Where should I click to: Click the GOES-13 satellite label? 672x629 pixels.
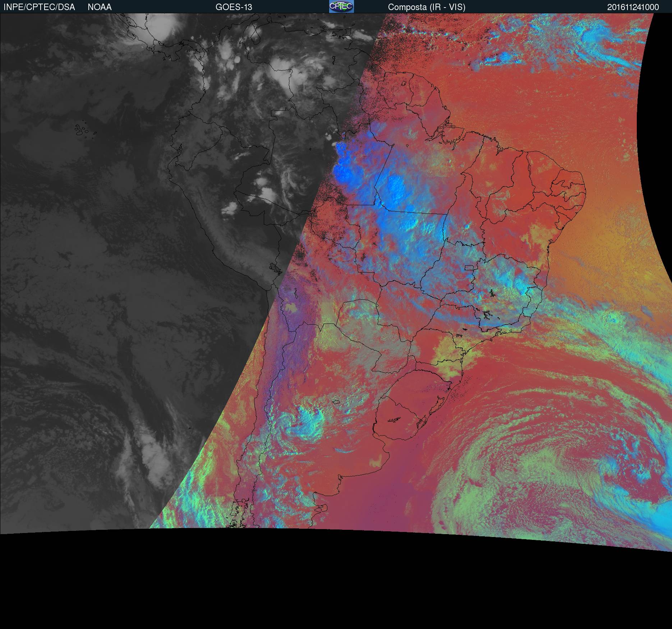point(234,7)
